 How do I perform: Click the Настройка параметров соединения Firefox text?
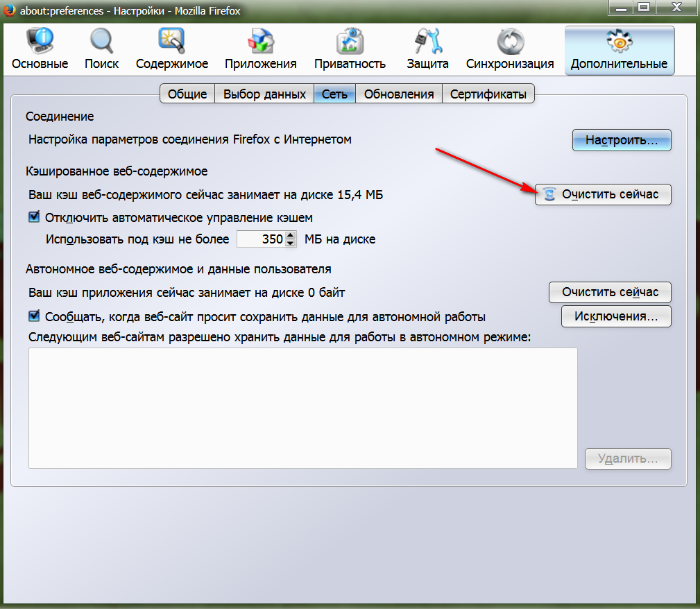[x=189, y=139]
